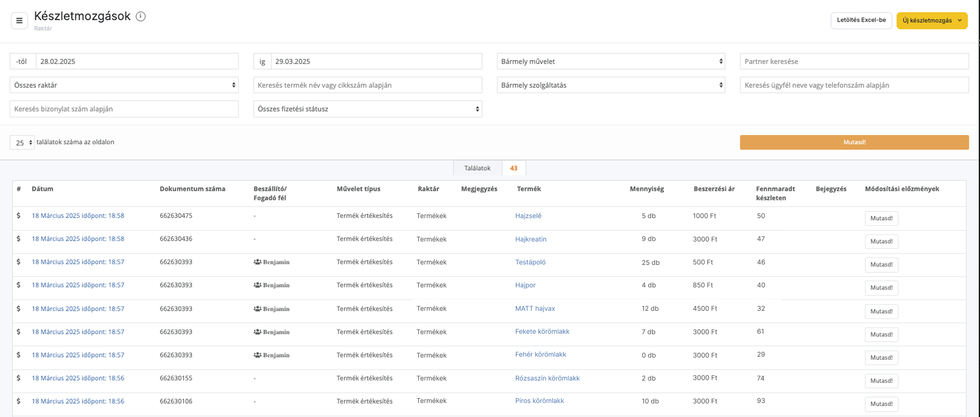
Task: Open the hamburger menu icon
Action: click(x=19, y=21)
